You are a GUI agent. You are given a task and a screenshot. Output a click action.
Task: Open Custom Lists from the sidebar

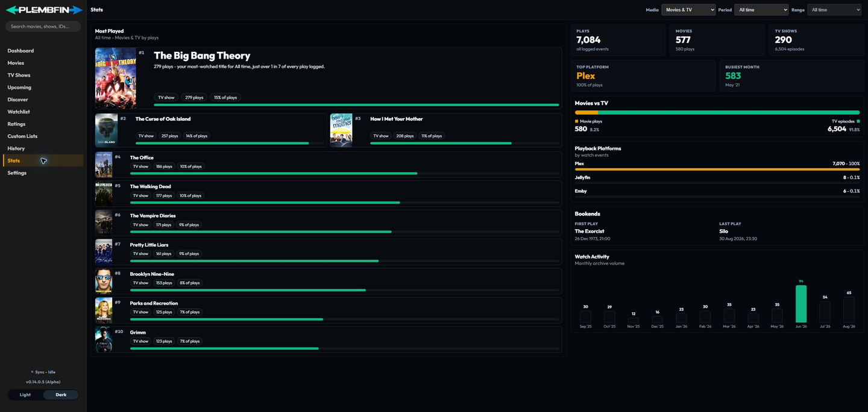pyautogui.click(x=22, y=136)
